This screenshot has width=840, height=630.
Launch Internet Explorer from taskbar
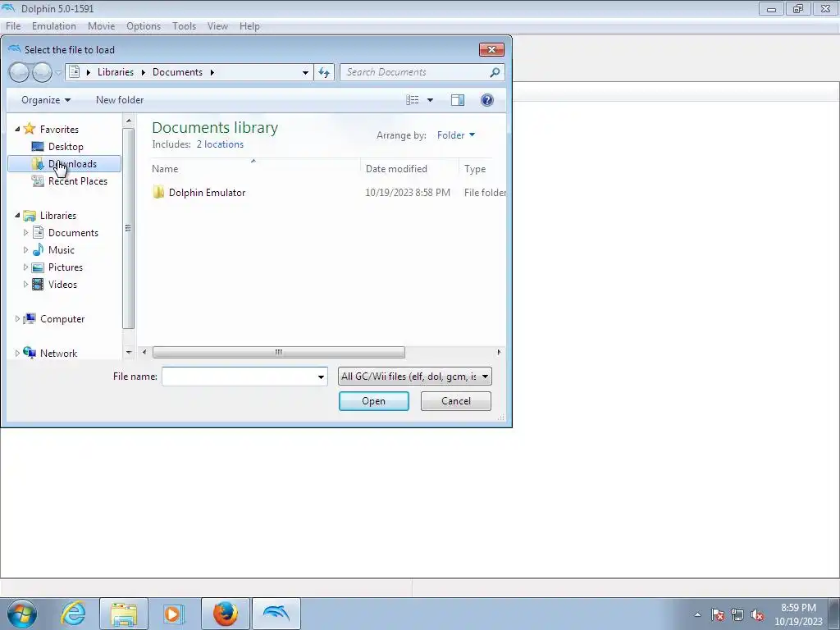pyautogui.click(x=73, y=614)
